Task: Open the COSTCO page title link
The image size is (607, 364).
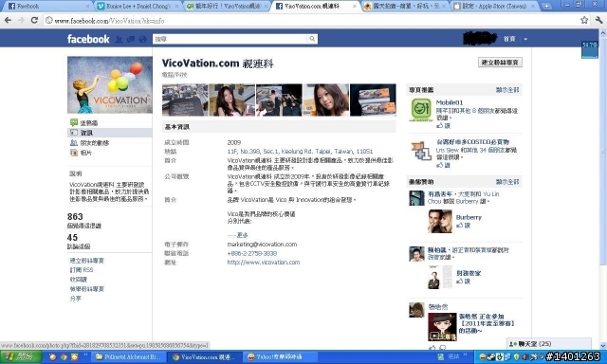Action: click(472, 142)
